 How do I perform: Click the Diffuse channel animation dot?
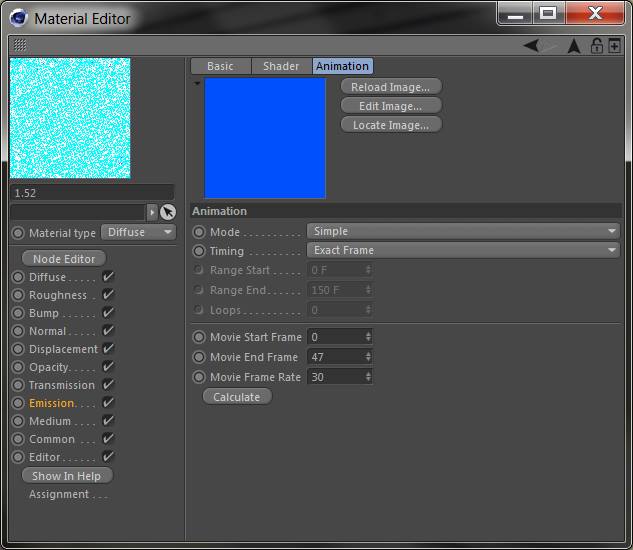18,277
